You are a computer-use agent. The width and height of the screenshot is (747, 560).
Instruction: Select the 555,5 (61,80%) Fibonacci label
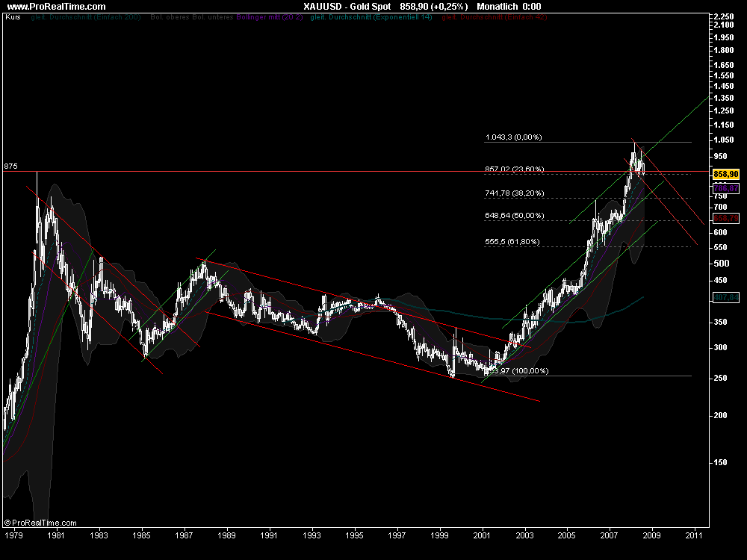(512, 241)
